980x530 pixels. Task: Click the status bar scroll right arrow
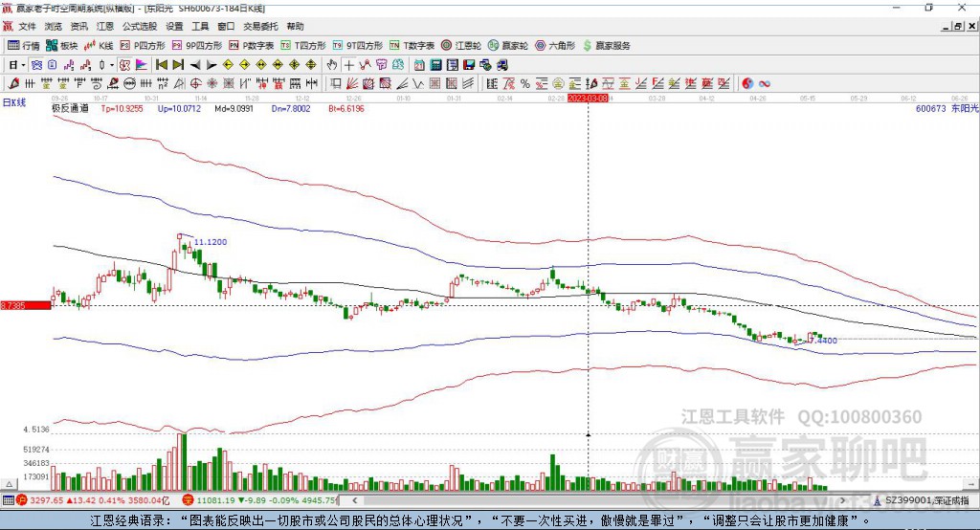(x=842, y=500)
